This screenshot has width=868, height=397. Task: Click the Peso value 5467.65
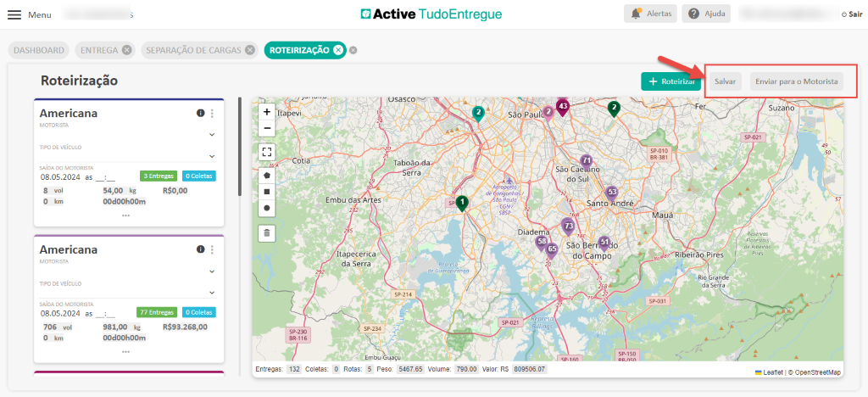click(410, 369)
